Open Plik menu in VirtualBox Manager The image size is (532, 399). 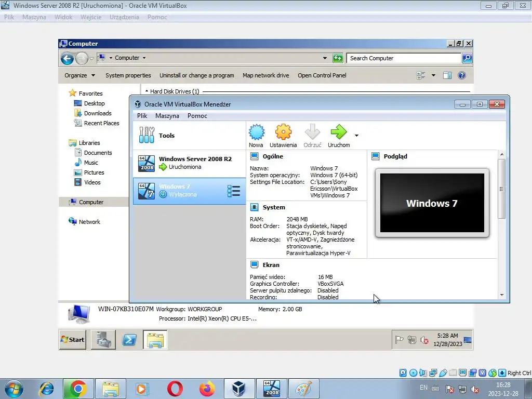(142, 116)
